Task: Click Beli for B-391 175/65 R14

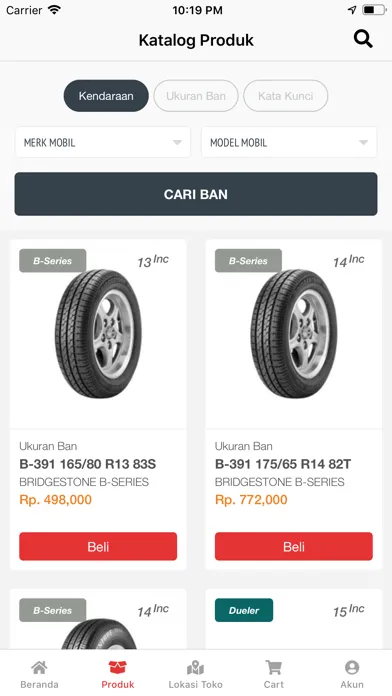Action: click(294, 546)
